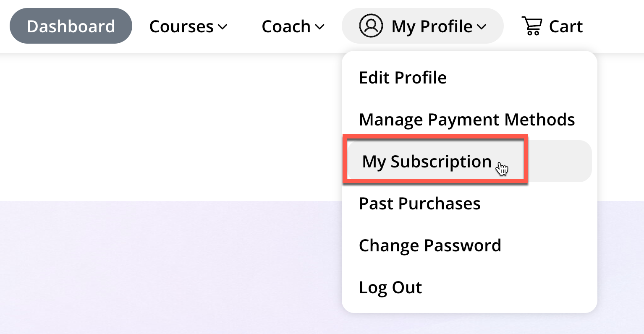Open Manage Payment Methods

tap(467, 120)
